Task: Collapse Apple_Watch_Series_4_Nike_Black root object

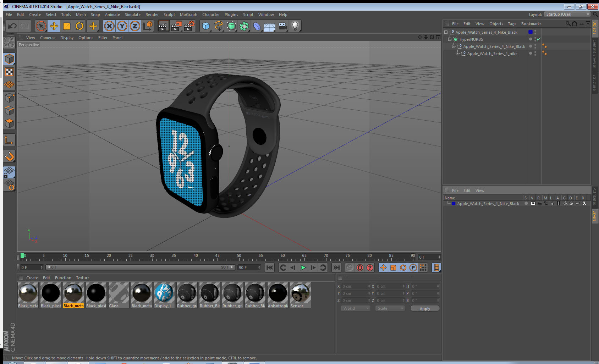Action: [x=446, y=32]
